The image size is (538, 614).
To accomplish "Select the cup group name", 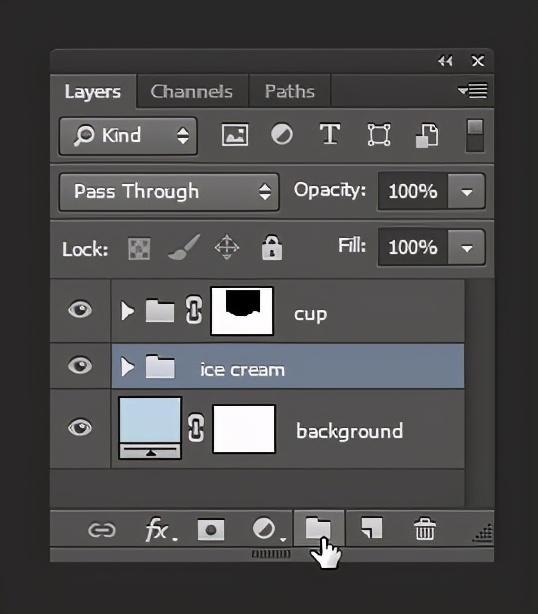I will click(310, 314).
